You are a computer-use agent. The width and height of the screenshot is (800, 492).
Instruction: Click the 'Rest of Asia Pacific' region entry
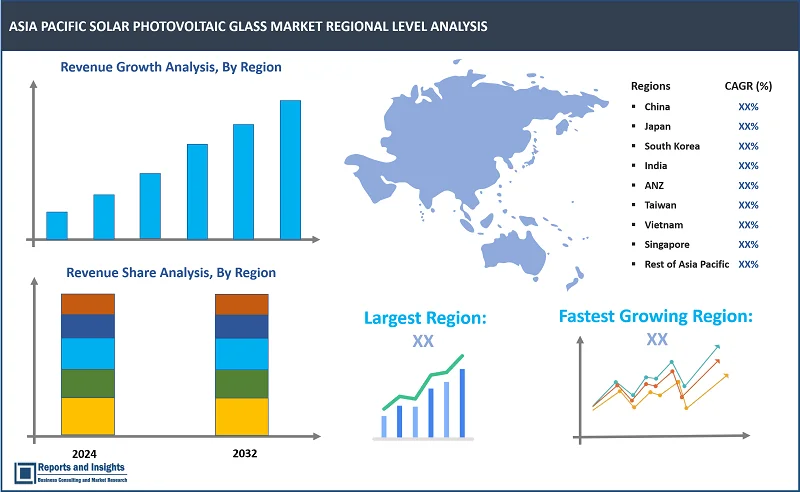[687, 264]
